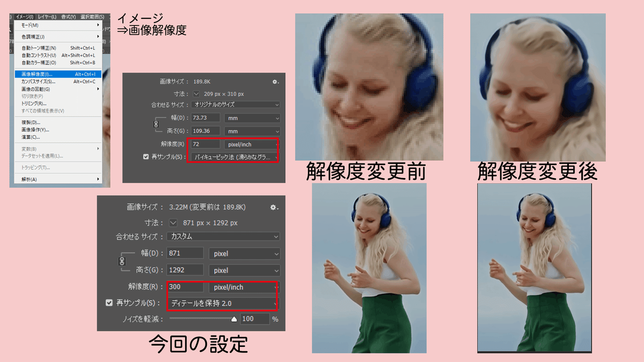644x362 pixels.
Task: Open the バイキュービック法 resample method dropdown
Action: pyautogui.click(x=235, y=157)
